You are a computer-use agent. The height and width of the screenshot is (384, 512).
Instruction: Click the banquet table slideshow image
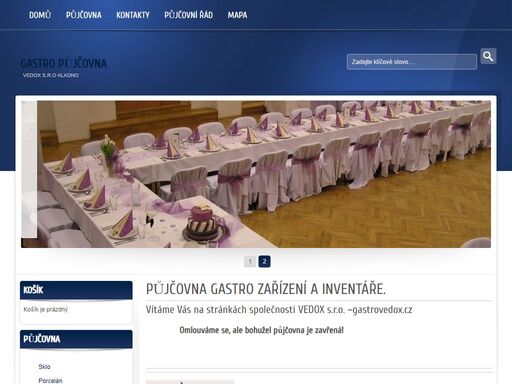coord(256,174)
